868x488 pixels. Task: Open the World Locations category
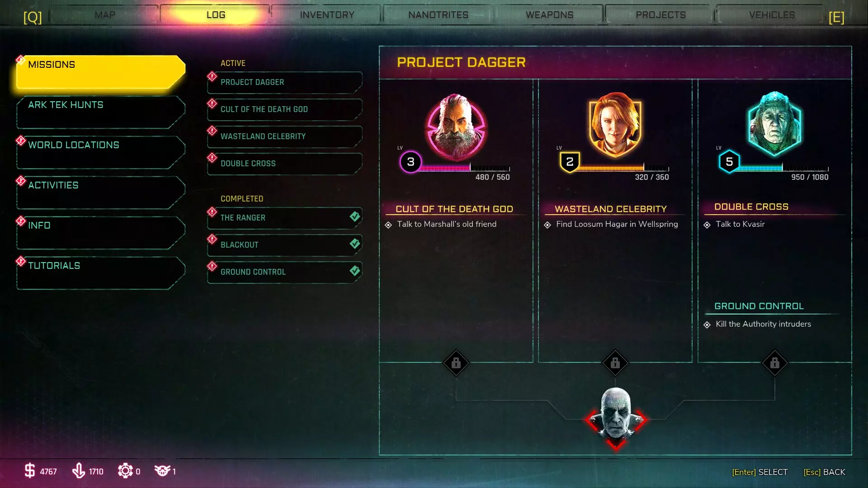[101, 152]
